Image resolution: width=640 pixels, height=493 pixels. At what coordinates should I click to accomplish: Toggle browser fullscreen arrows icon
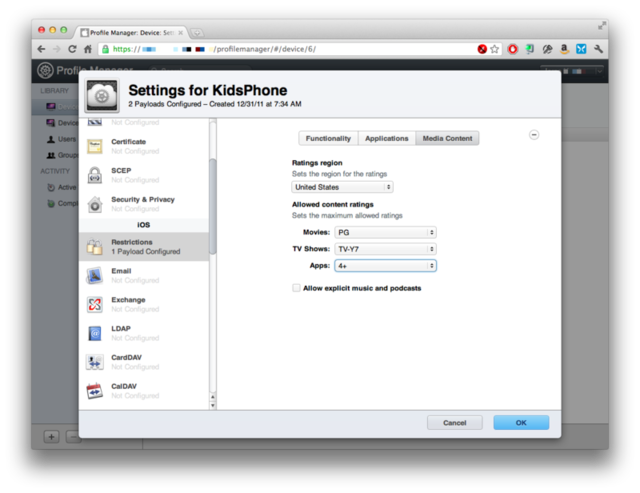tap(602, 26)
